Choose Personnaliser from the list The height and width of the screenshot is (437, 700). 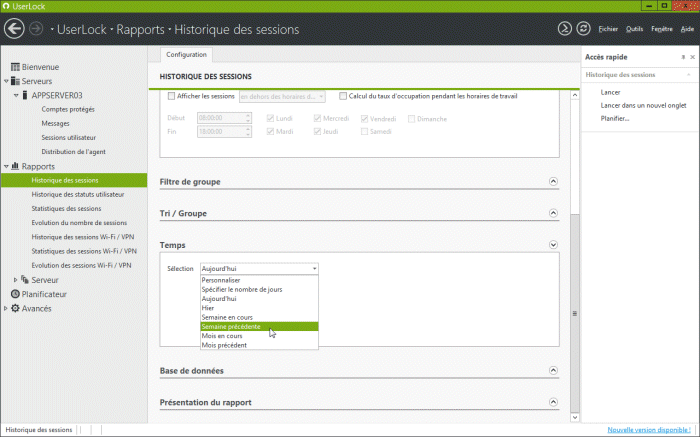click(x=259, y=280)
